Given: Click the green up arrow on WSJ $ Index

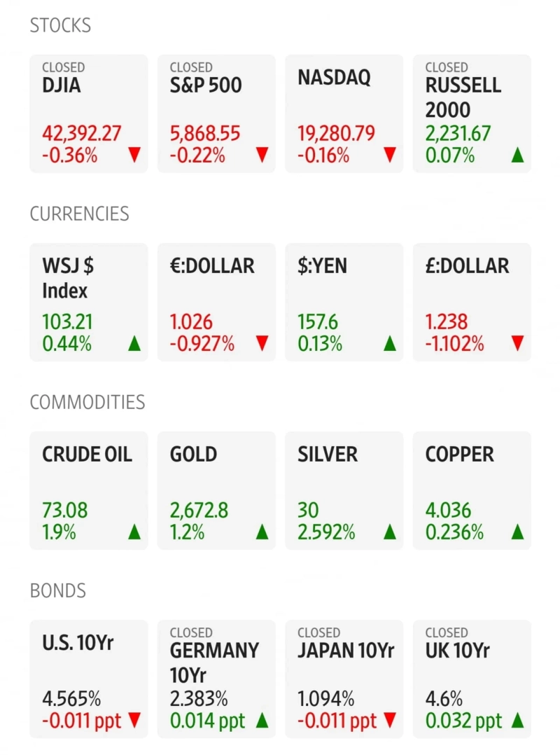Looking at the screenshot, I should (x=134, y=343).
